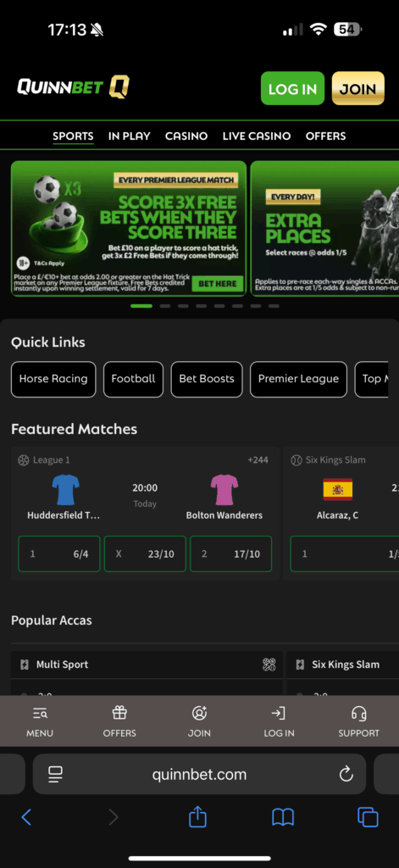
Task: Open Safari page settings icon in address bar
Action: [x=55, y=774]
